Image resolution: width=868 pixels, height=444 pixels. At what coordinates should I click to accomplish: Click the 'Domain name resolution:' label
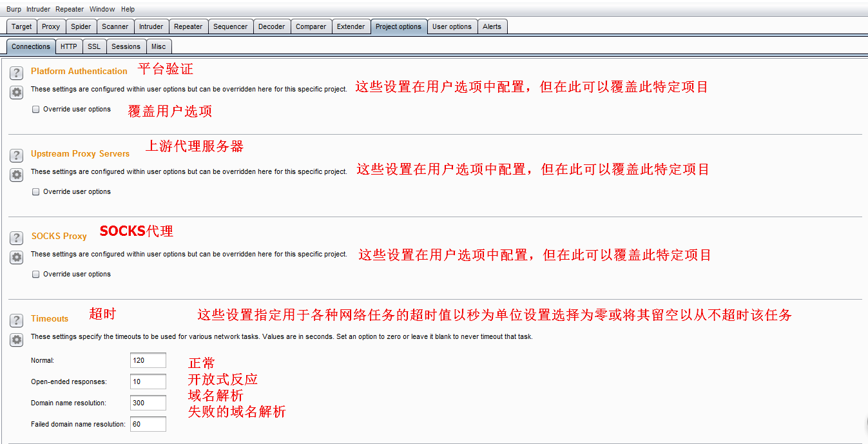point(68,403)
